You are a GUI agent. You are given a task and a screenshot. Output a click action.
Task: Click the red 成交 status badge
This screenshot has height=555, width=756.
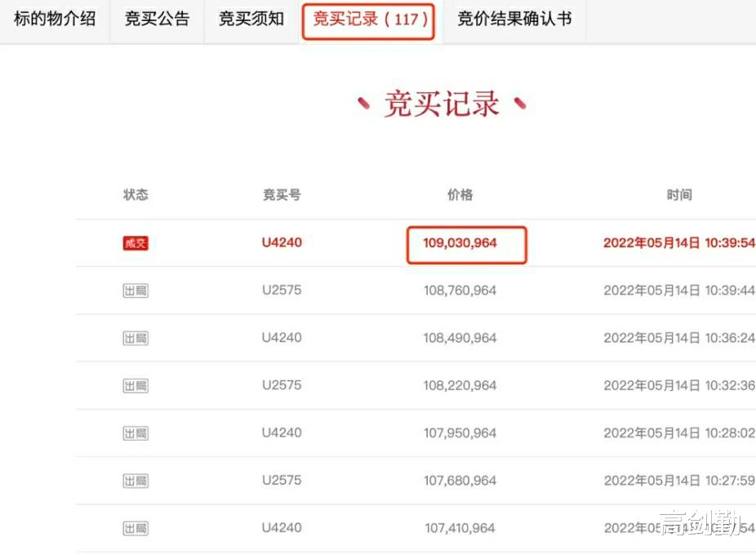[x=135, y=242]
